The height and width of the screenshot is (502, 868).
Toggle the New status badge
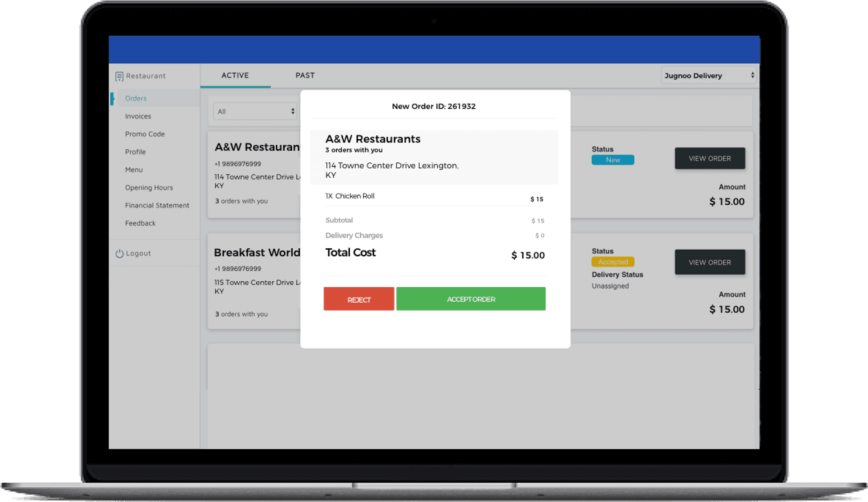pyautogui.click(x=611, y=160)
